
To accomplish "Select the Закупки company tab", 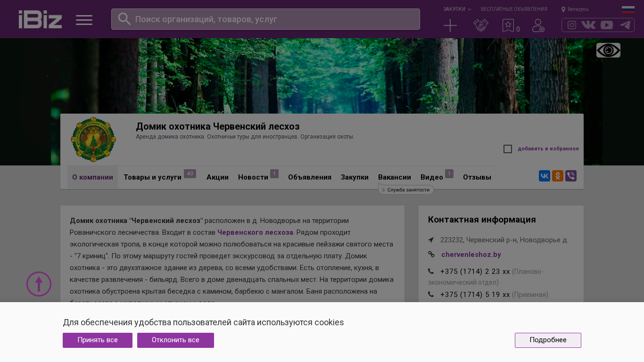I will [355, 177].
